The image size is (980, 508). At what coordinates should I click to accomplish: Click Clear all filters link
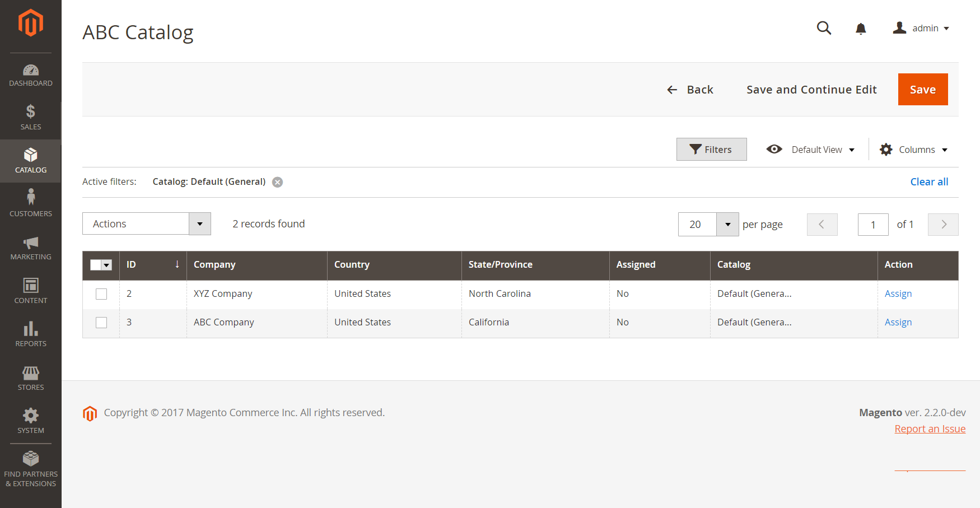pyautogui.click(x=929, y=181)
